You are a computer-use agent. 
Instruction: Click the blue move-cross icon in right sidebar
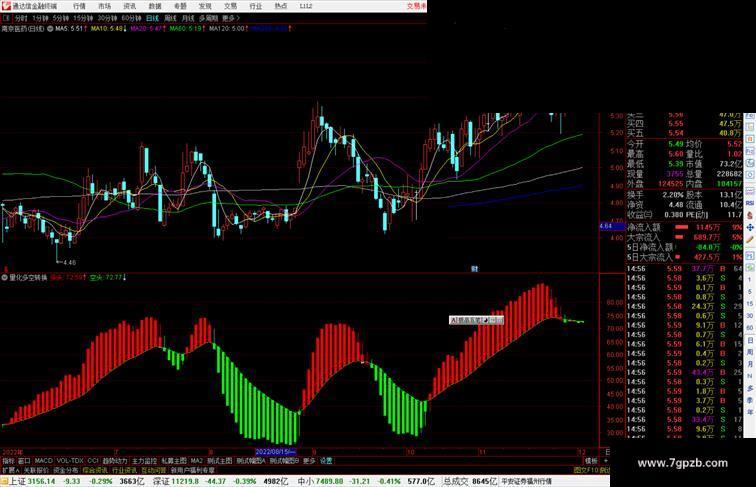[750, 227]
